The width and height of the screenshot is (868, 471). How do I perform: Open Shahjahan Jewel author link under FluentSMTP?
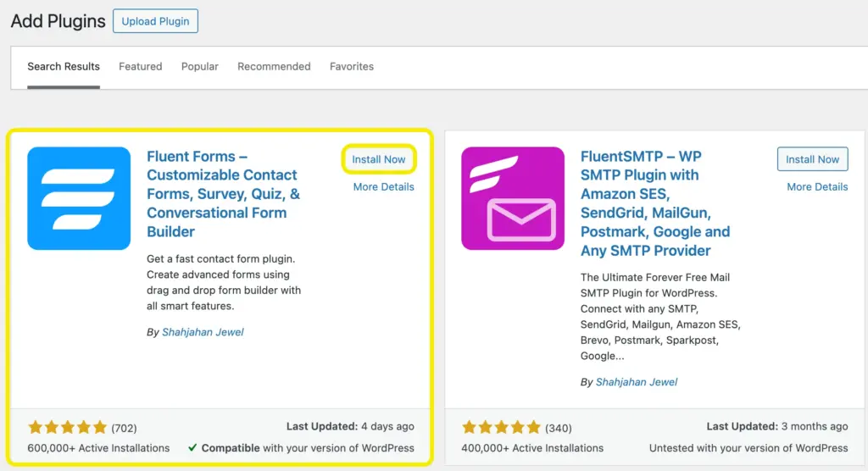pyautogui.click(x=637, y=382)
